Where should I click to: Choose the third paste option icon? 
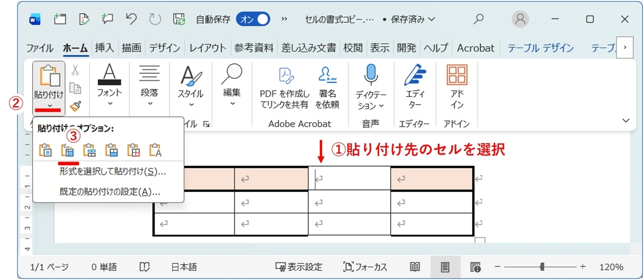coord(89,150)
